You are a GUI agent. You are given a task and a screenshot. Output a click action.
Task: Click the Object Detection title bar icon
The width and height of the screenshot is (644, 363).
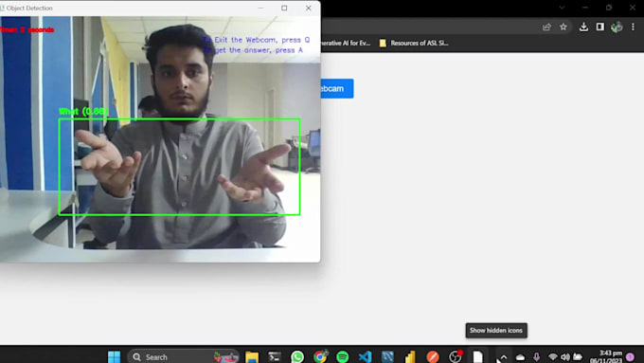point(3,8)
